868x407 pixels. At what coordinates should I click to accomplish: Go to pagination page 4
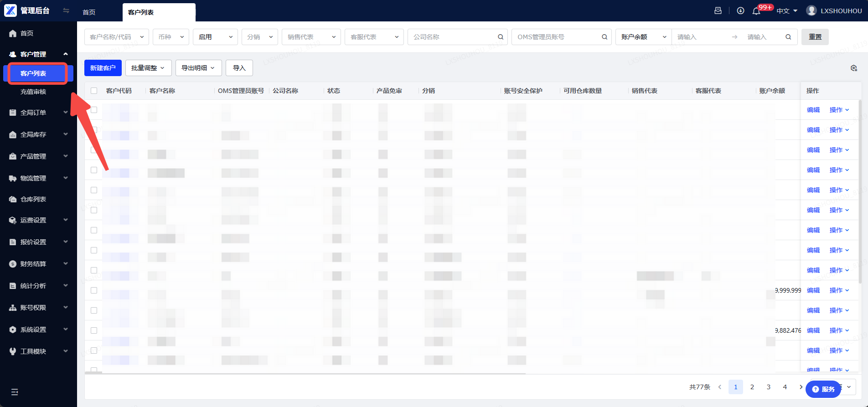785,387
